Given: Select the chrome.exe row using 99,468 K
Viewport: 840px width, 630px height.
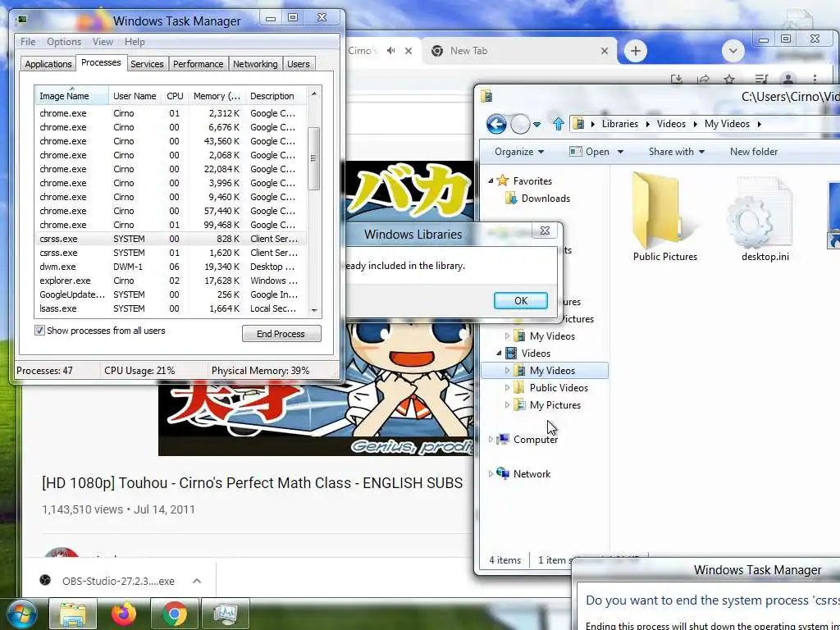Looking at the screenshot, I should [171, 225].
